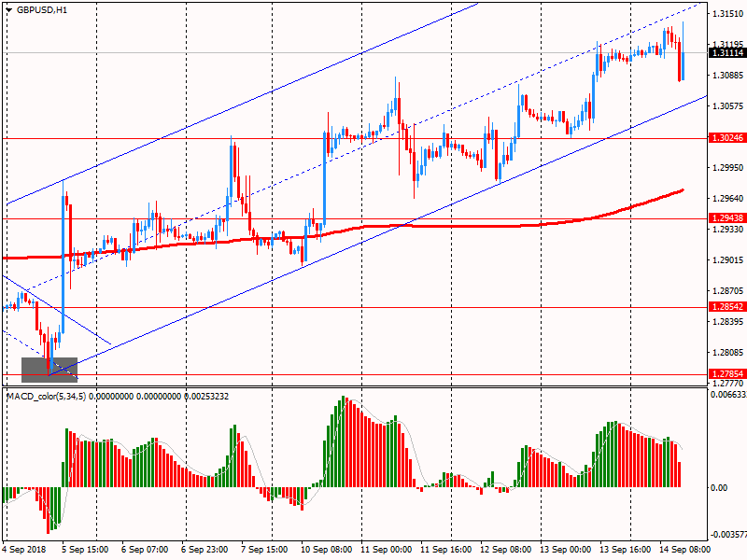Click the price scale value 1.28705
The width and height of the screenshot is (747, 560).
728,291
